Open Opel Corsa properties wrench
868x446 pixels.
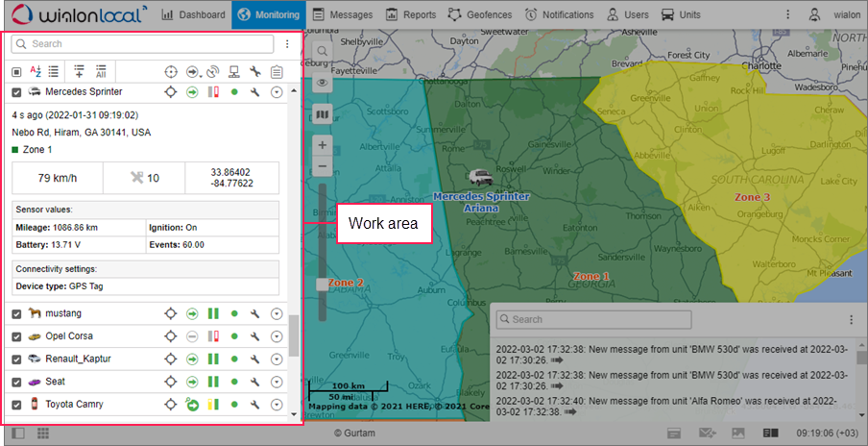[255, 336]
